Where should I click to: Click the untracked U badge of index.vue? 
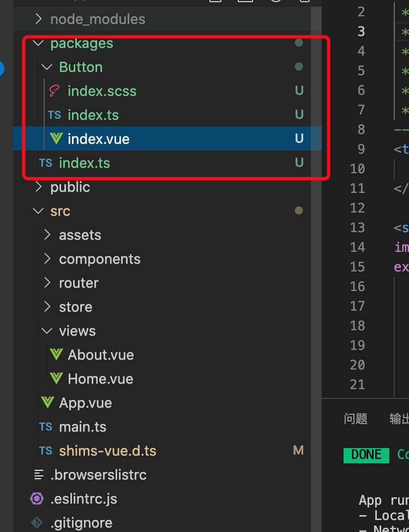[299, 138]
